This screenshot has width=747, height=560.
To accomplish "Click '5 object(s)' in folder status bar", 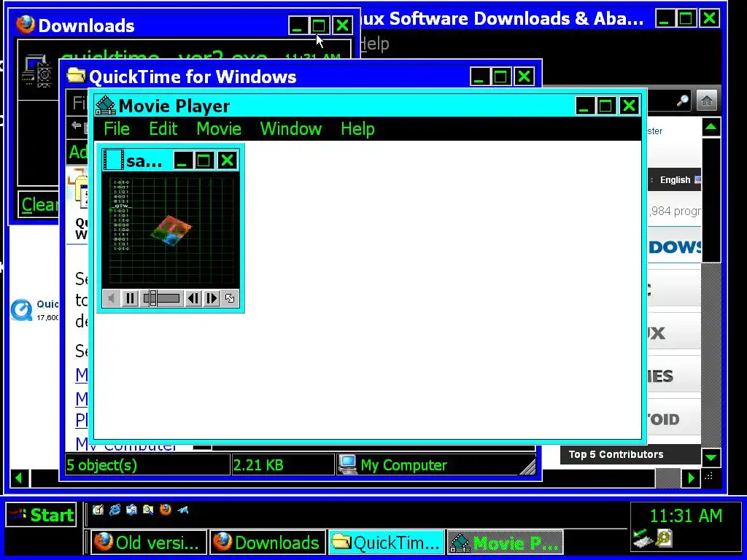I will (102, 465).
